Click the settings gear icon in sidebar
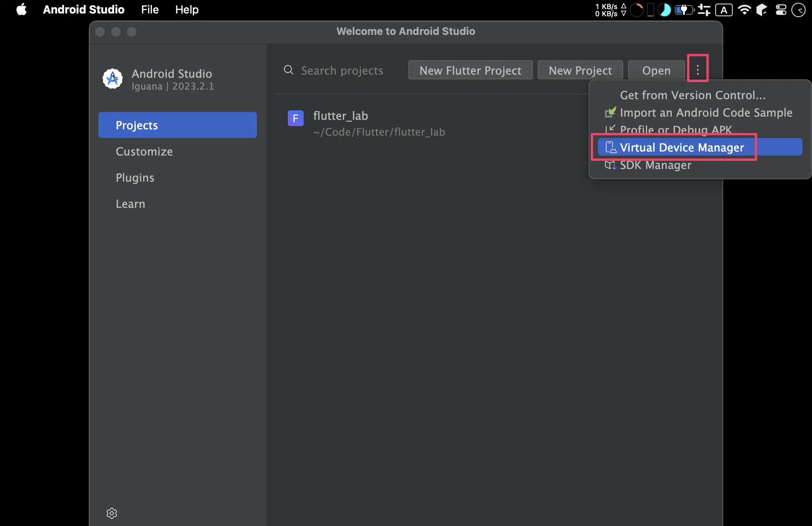812x526 pixels. click(x=112, y=513)
